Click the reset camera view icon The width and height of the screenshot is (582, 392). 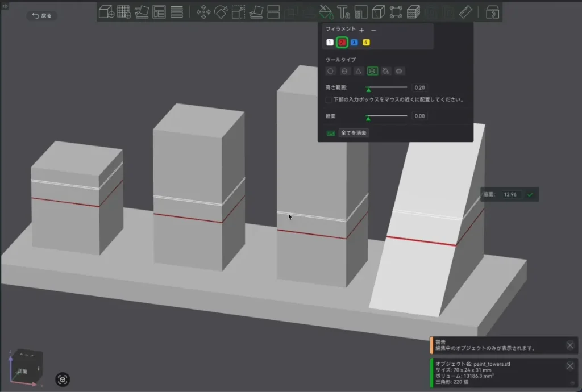pyautogui.click(x=63, y=380)
